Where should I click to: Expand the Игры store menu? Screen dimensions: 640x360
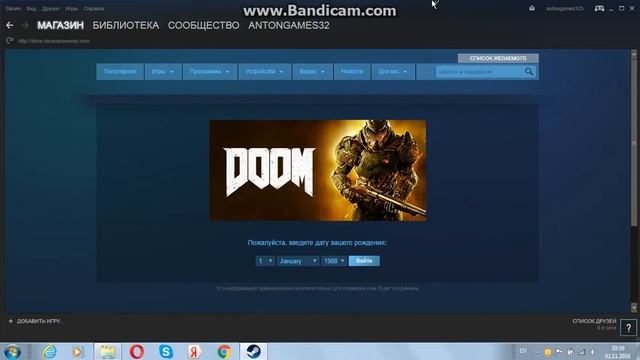click(x=163, y=71)
